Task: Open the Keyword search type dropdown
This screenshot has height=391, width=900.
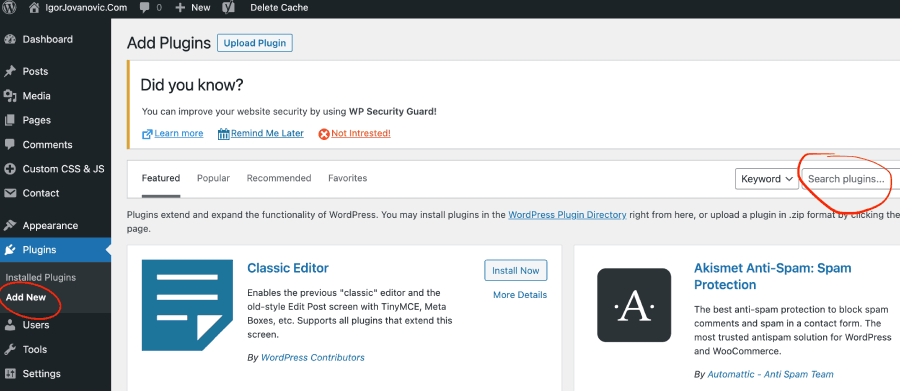Action: coord(767,179)
